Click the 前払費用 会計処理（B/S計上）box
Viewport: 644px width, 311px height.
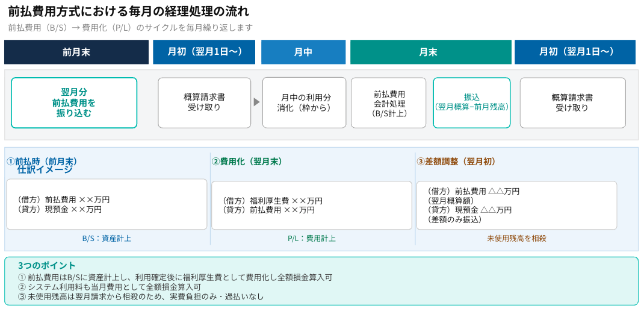click(389, 103)
